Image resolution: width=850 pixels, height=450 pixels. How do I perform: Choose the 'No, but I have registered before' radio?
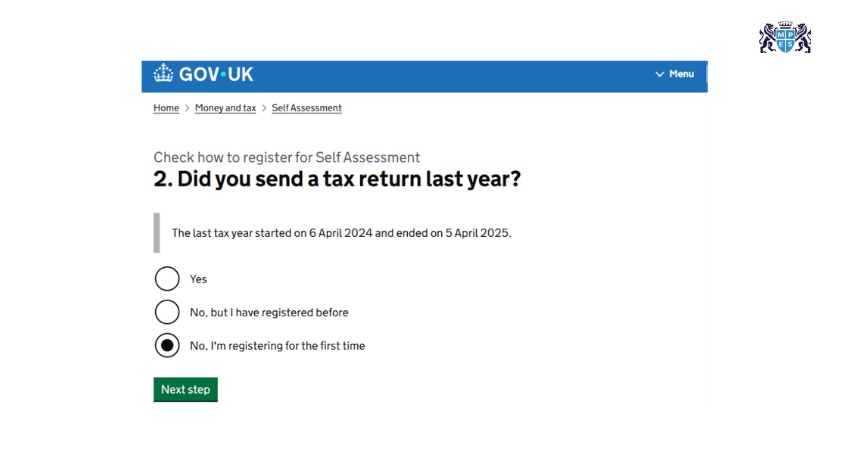tap(167, 312)
